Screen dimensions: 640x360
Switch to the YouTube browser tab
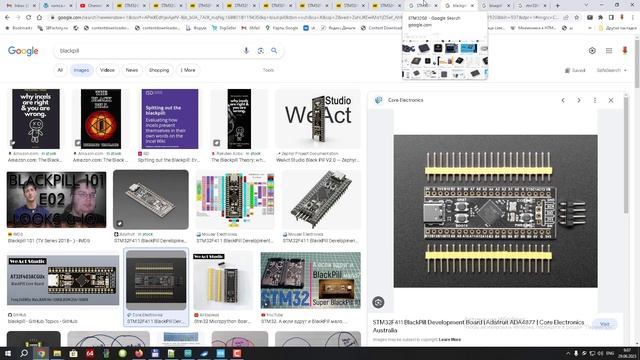pos(94,6)
